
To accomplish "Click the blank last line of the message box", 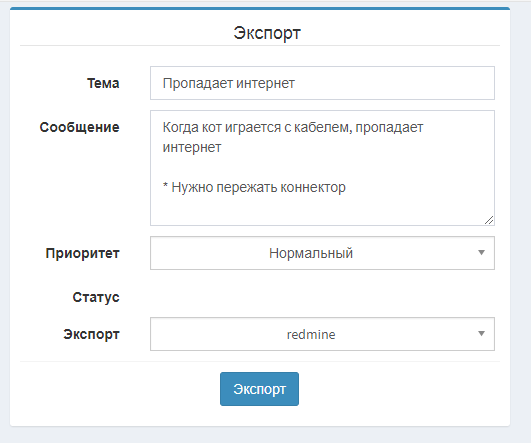I will tap(318, 208).
